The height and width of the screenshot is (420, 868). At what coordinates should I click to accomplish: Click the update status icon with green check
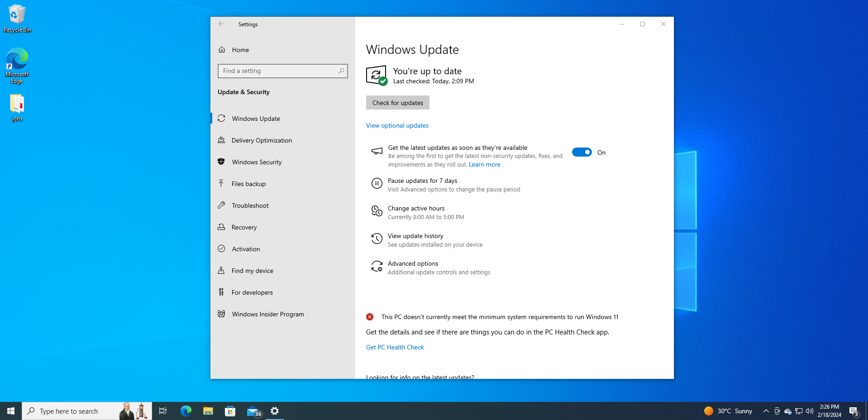[x=377, y=76]
